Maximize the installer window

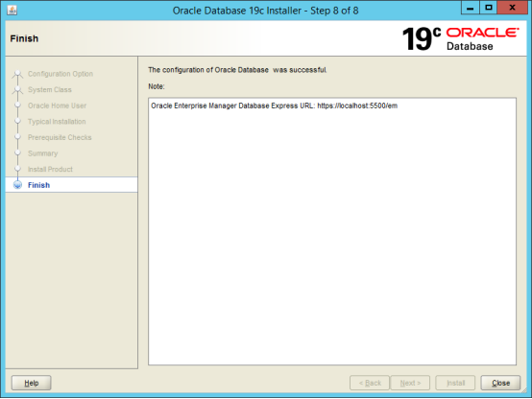tap(488, 8)
